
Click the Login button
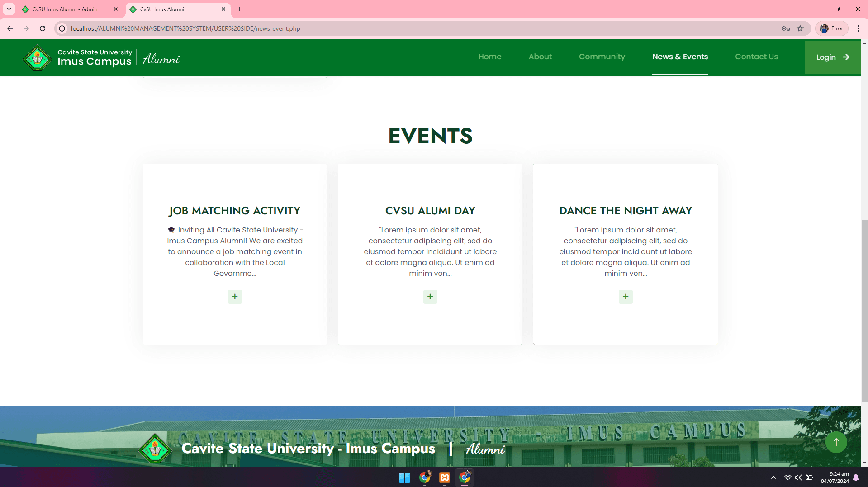(x=832, y=57)
